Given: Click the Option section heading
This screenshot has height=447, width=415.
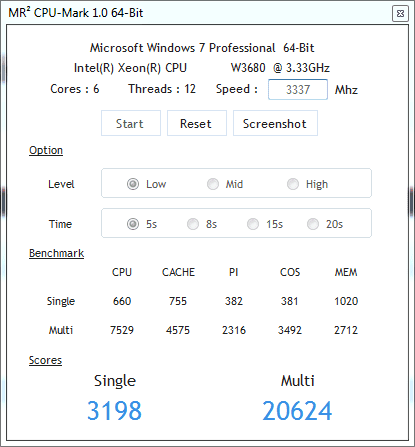Looking at the screenshot, I should pos(46,150).
